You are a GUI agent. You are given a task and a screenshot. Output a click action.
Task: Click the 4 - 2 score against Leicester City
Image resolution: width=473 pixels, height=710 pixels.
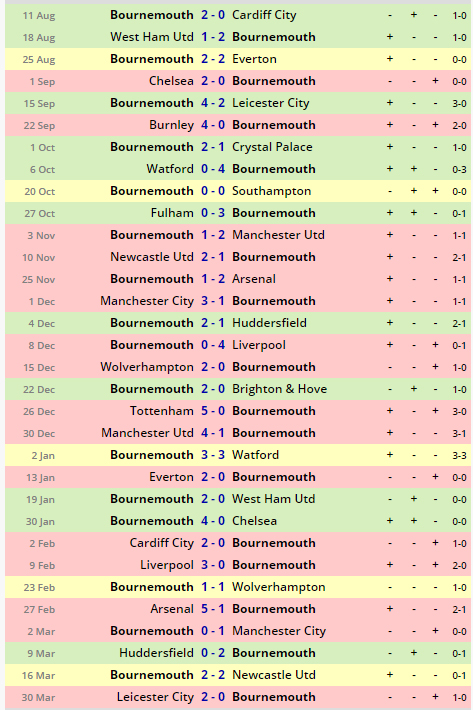213,103
